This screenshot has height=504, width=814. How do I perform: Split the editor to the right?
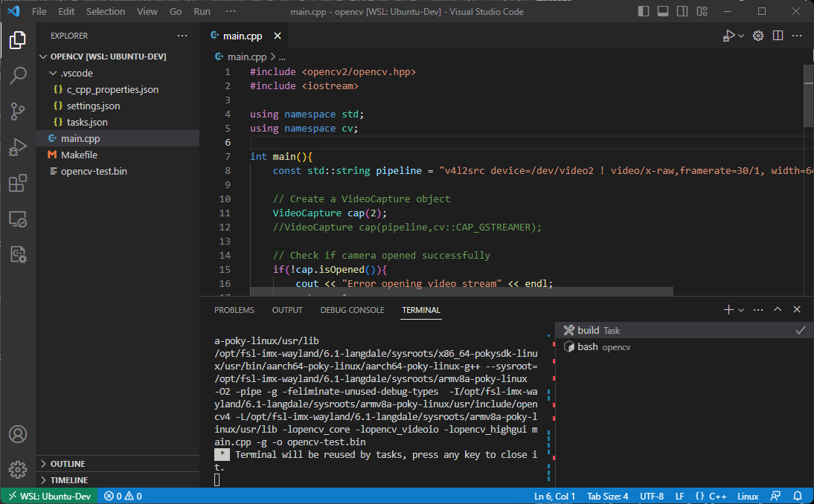778,36
